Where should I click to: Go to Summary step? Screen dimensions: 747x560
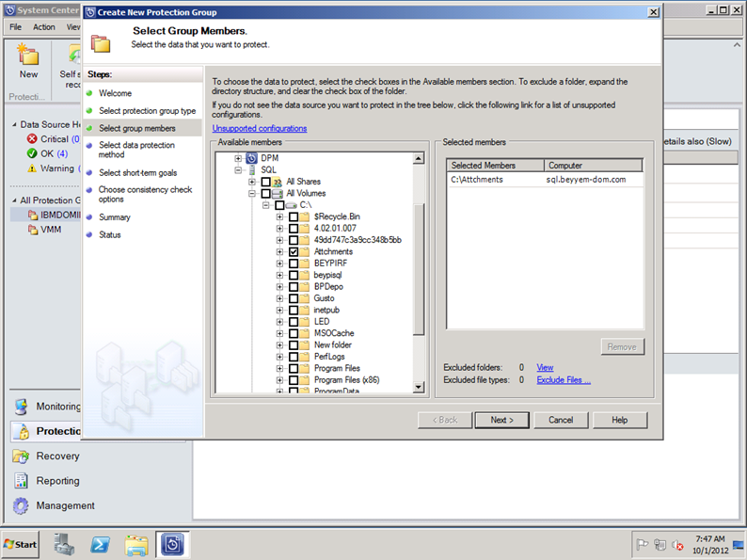tap(115, 217)
